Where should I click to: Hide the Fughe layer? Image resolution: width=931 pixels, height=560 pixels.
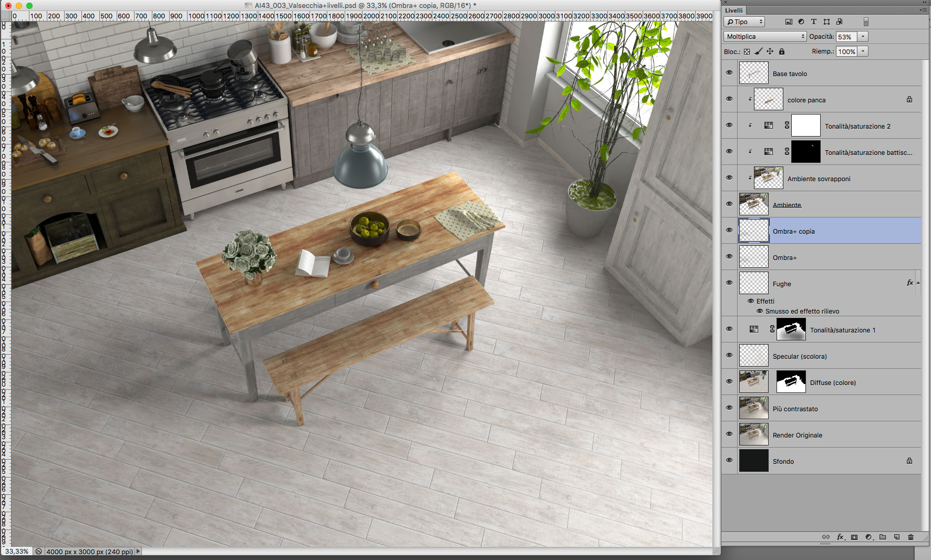(729, 283)
